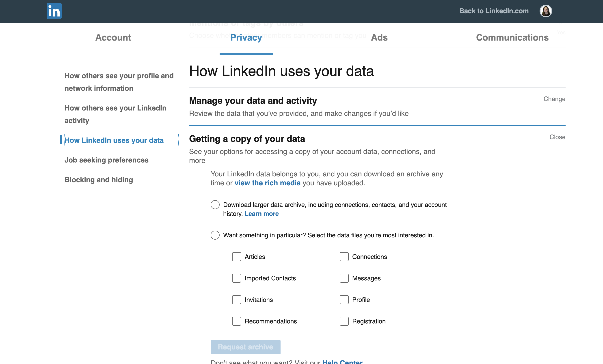This screenshot has height=364, width=603.
Task: Open Blocking and hiding in sidebar
Action: point(99,180)
